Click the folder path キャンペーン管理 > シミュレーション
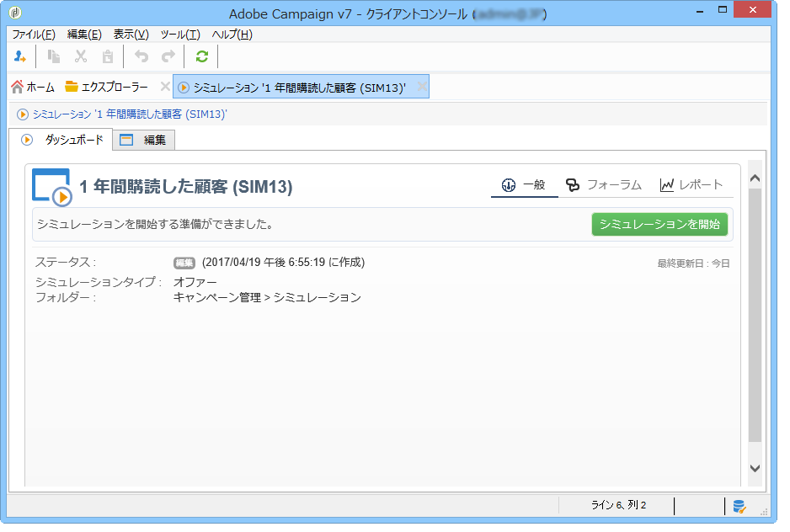Viewport: 790px width, 532px height. click(267, 298)
